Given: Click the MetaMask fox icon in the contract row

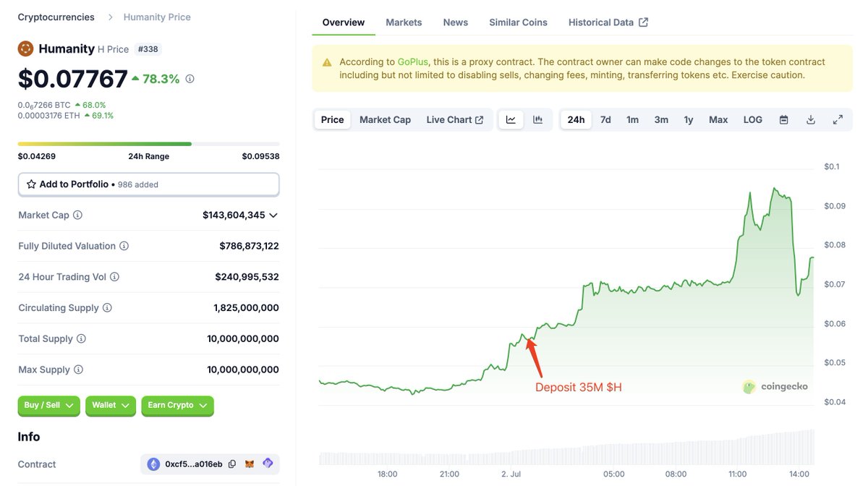Looking at the screenshot, I should tap(250, 464).
